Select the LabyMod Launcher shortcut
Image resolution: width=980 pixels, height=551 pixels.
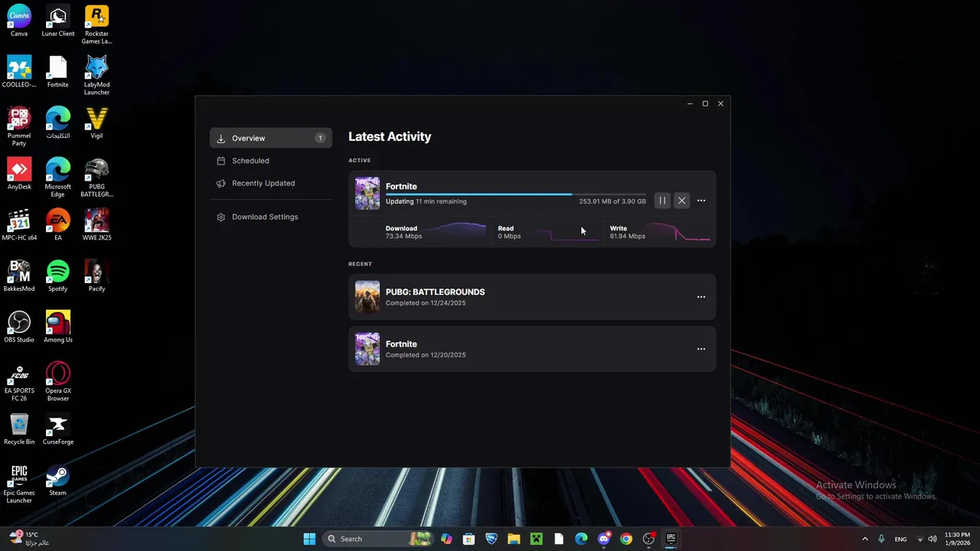[96, 76]
